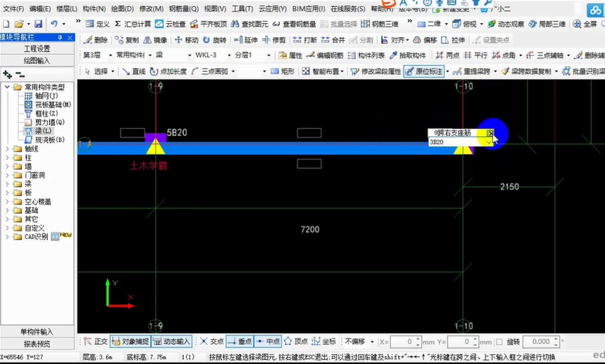This screenshot has height=364, width=605.
Task: Choose the 延伸 tool
Action: point(246,39)
